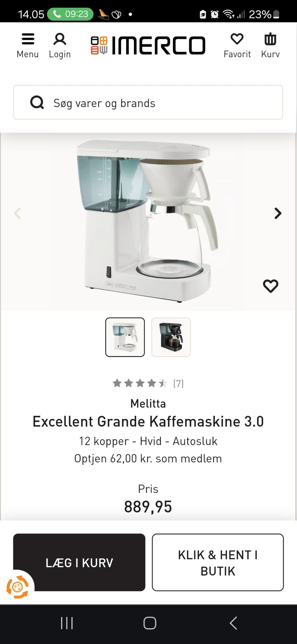Open the star rating reviews

[x=148, y=383]
